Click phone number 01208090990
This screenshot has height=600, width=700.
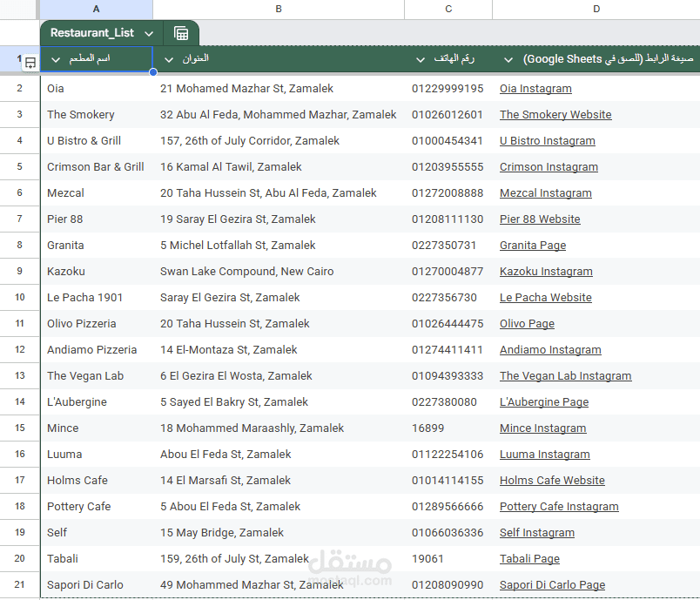pyautogui.click(x=448, y=585)
